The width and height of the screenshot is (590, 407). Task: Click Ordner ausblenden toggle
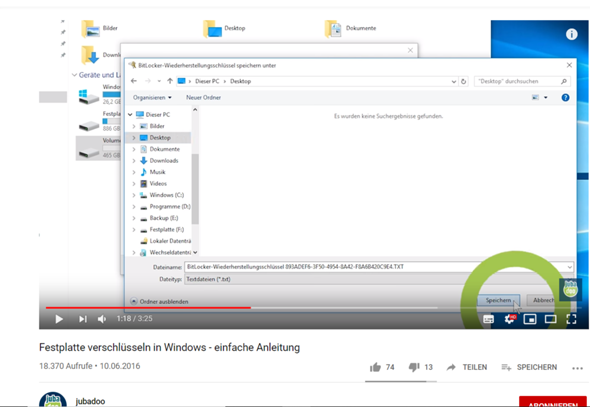pos(159,301)
